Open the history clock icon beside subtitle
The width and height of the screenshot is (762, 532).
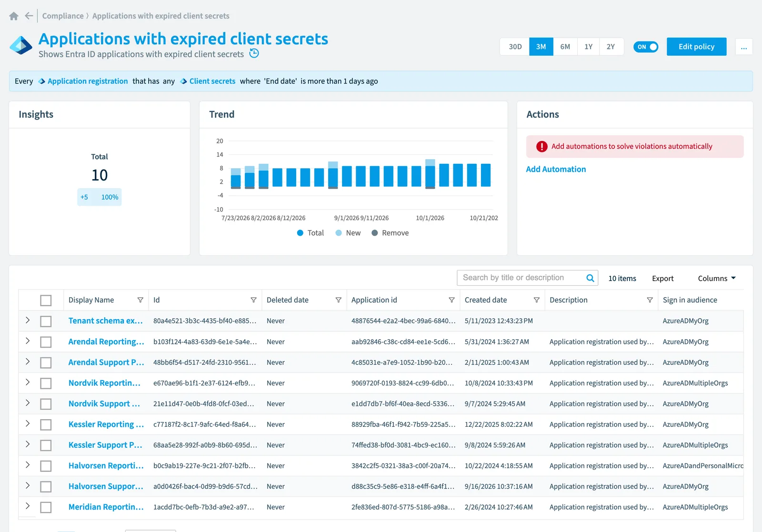coord(254,53)
